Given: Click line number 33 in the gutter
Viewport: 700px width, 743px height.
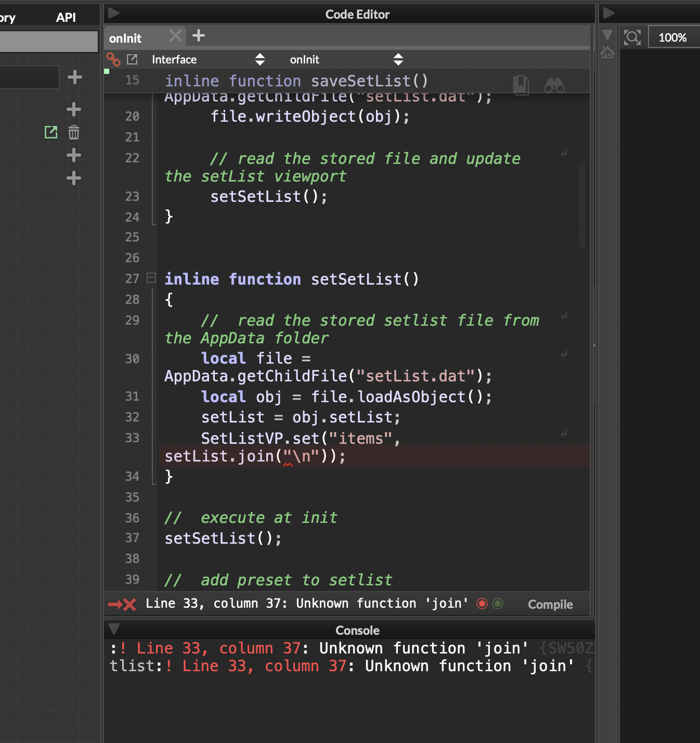Looking at the screenshot, I should (x=132, y=438).
